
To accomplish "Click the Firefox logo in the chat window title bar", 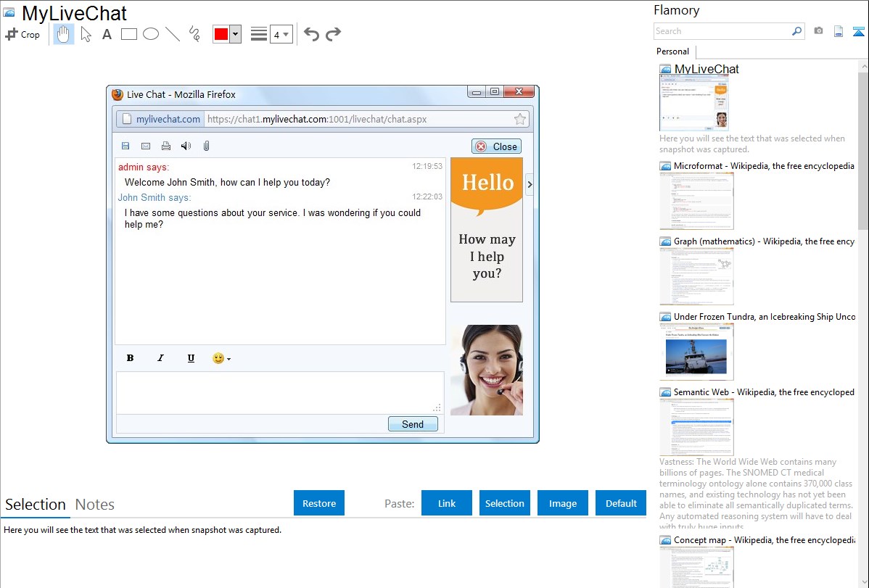I will (117, 94).
